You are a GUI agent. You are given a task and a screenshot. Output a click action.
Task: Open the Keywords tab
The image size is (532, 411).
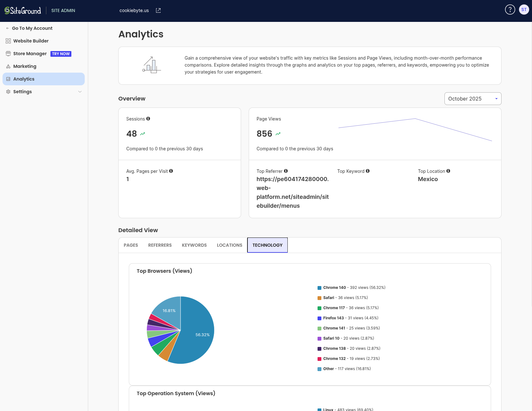(x=194, y=245)
